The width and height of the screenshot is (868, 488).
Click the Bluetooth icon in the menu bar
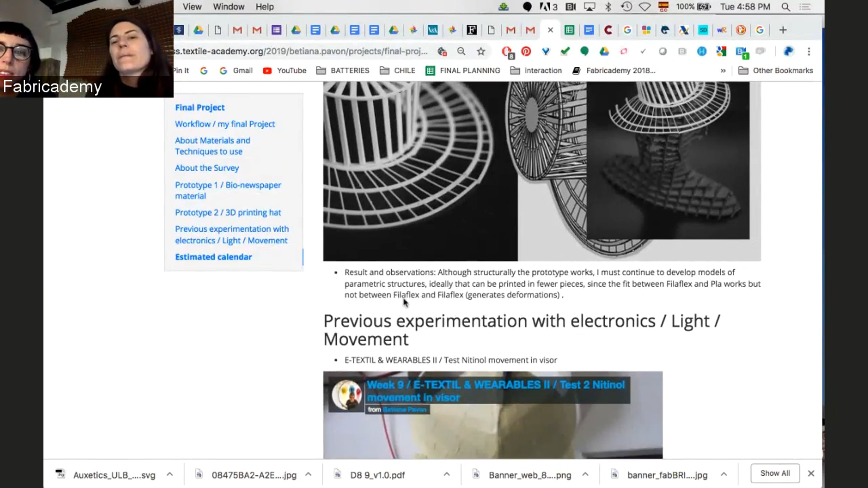point(608,7)
